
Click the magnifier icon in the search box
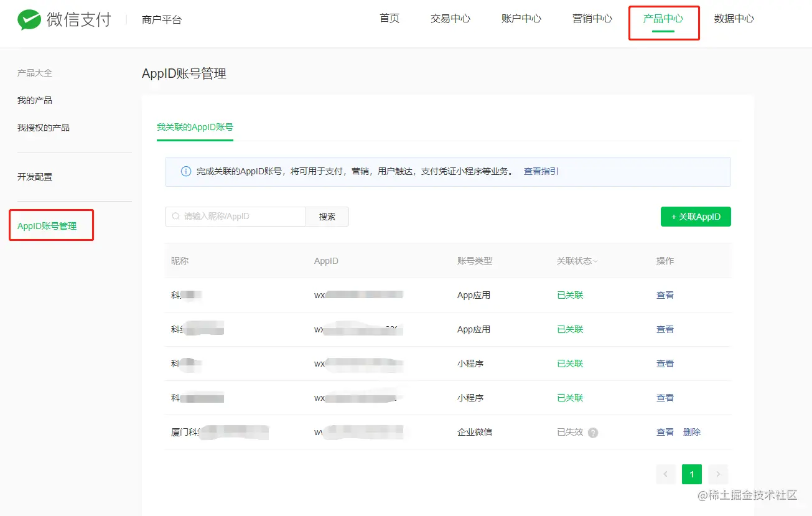click(x=175, y=216)
